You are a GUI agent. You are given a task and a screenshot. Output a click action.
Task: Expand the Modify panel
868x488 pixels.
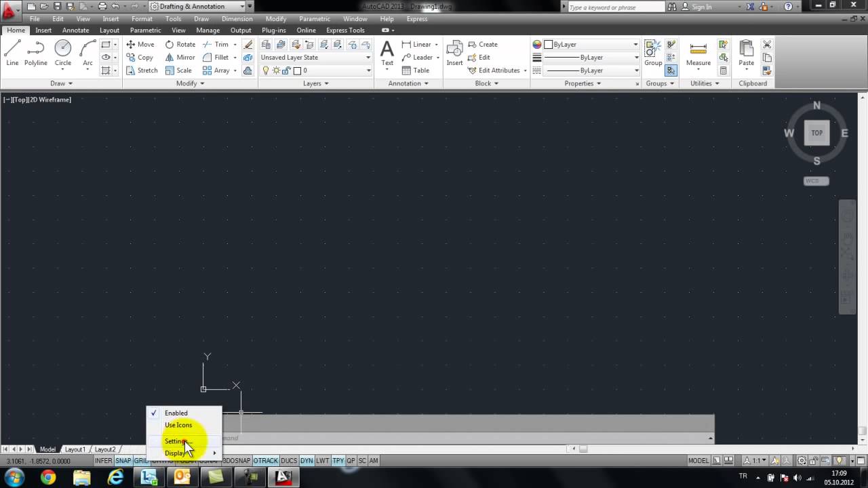191,83
